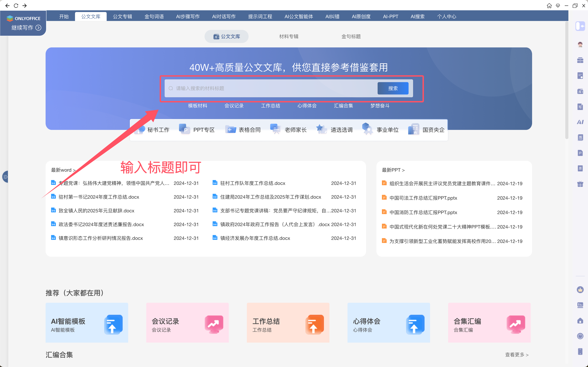Open the gift box sidebar icon
The width and height of the screenshot is (588, 367).
[580, 184]
